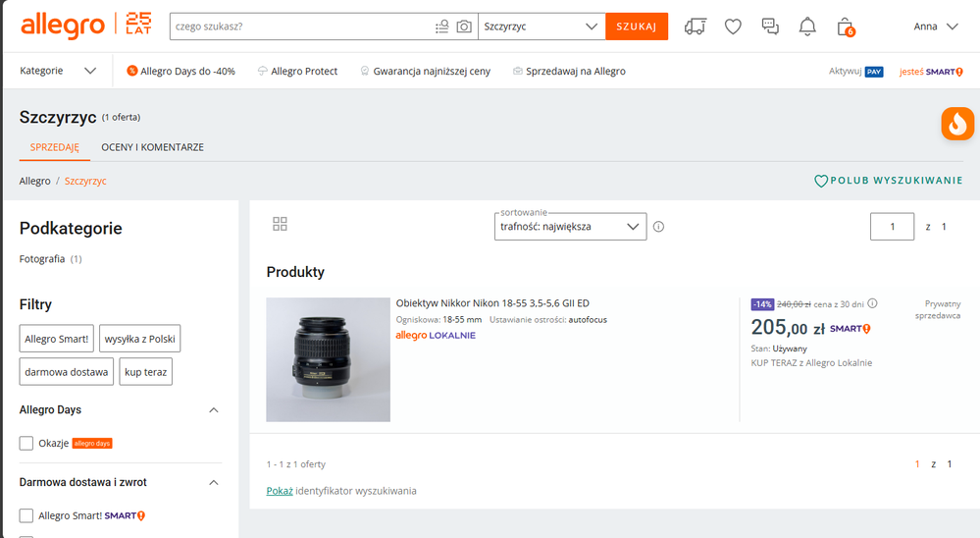
Task: Enable the Okazje Allegro Days checkbox
Action: [26, 444]
